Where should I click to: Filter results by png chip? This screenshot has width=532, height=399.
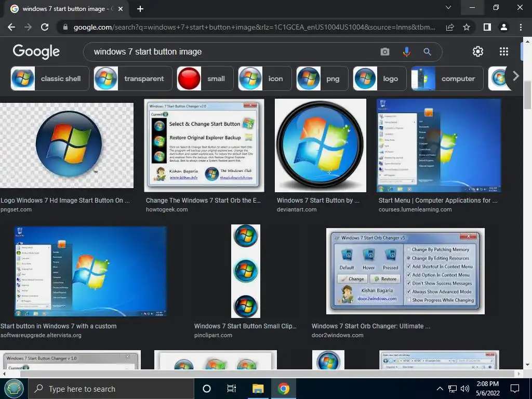click(x=322, y=78)
